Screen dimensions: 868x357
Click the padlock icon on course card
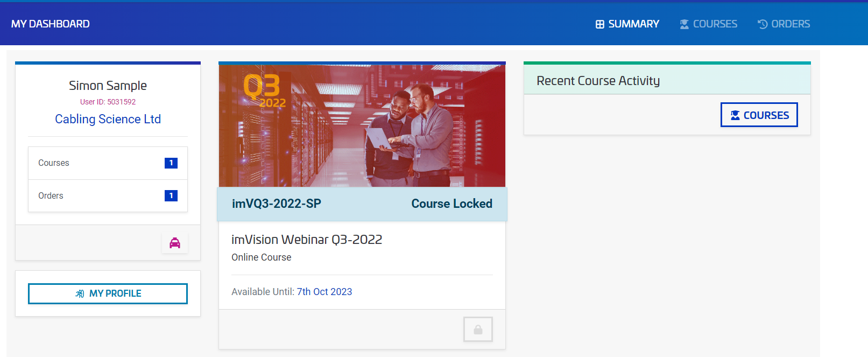(x=478, y=329)
